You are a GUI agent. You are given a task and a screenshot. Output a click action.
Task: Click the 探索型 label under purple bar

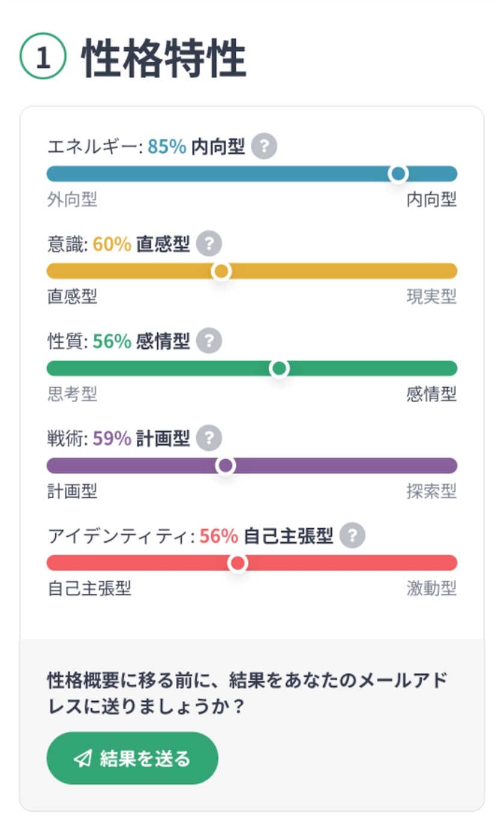[431, 492]
